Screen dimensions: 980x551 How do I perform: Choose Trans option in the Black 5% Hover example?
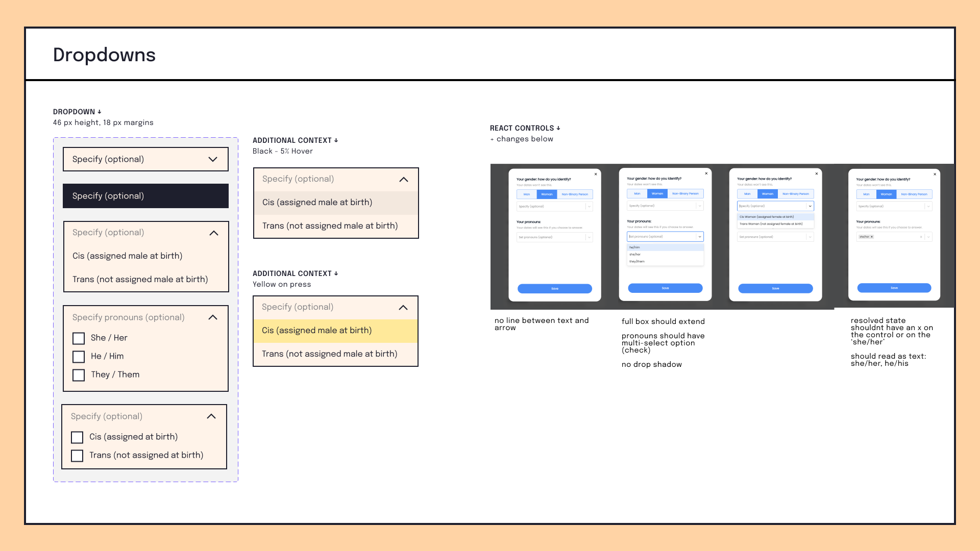tap(336, 226)
